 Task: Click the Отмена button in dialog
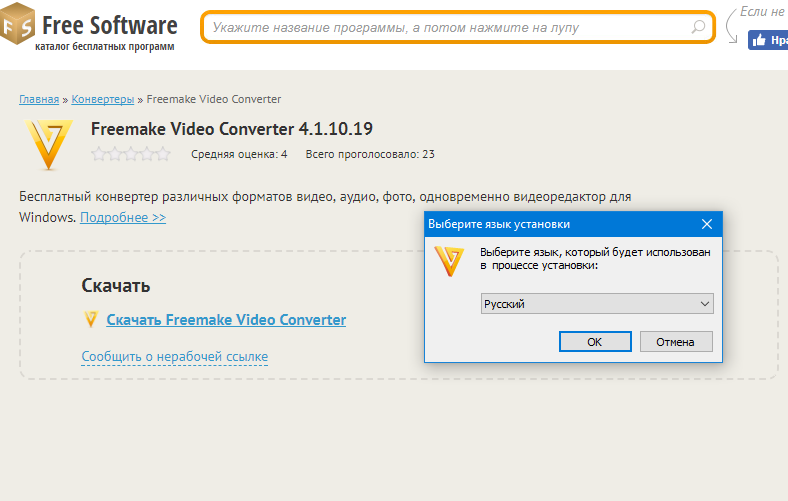point(676,342)
